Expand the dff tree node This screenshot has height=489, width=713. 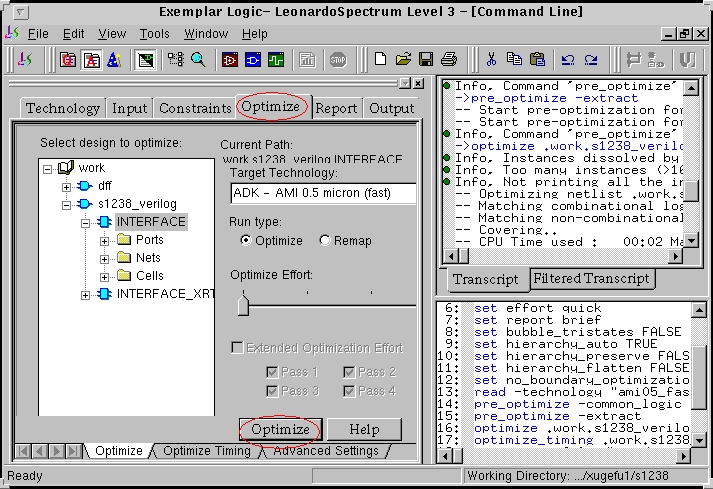pos(66,187)
